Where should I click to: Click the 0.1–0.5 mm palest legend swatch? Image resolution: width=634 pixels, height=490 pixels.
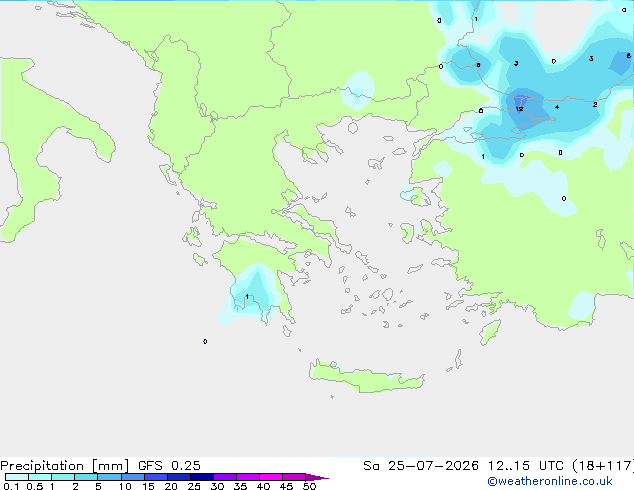click(x=17, y=477)
